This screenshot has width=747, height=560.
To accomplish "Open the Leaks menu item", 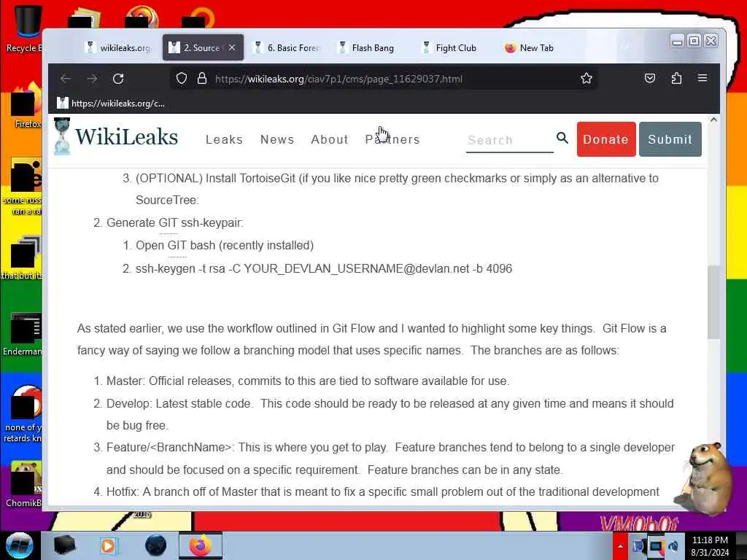I will click(x=225, y=139).
